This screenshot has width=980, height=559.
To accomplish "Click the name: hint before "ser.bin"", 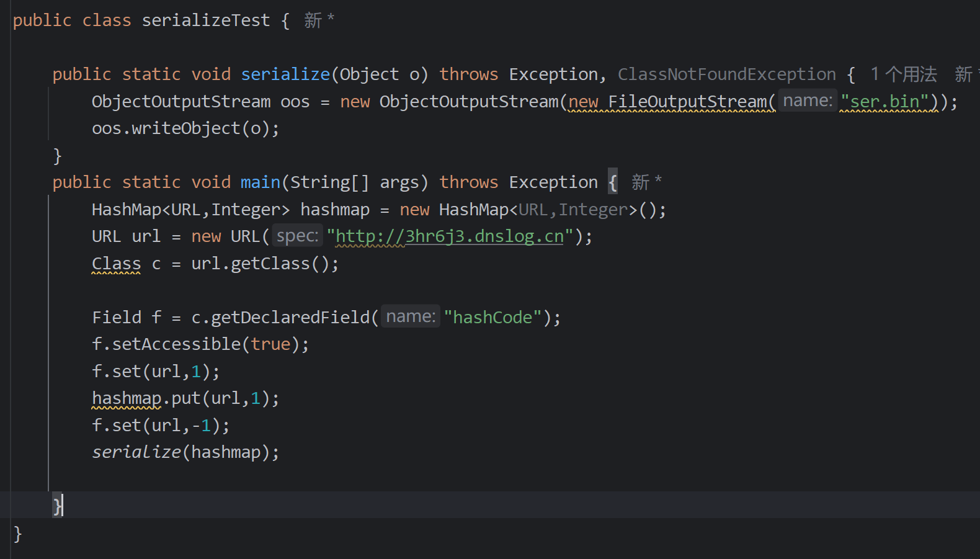I will click(x=808, y=101).
